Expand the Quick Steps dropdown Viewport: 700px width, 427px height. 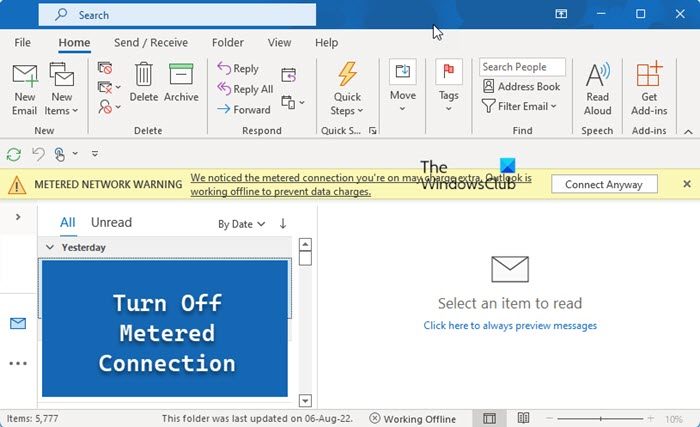[347, 89]
